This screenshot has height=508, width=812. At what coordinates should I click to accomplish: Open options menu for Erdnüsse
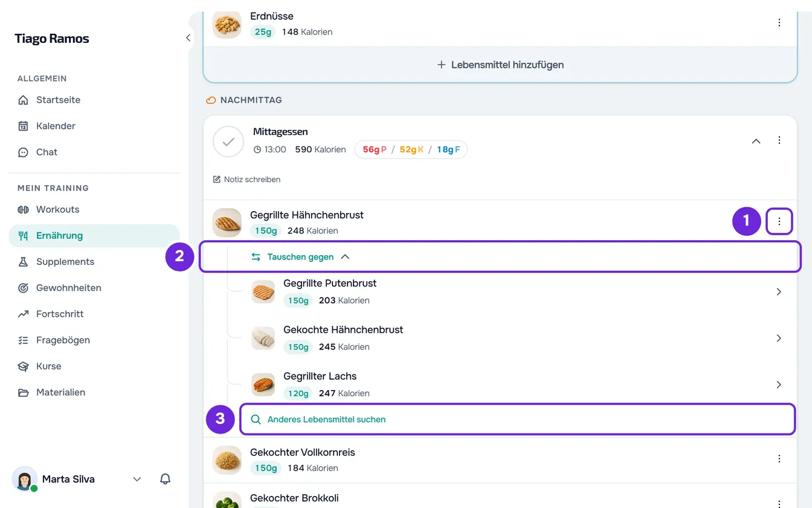coord(779,23)
